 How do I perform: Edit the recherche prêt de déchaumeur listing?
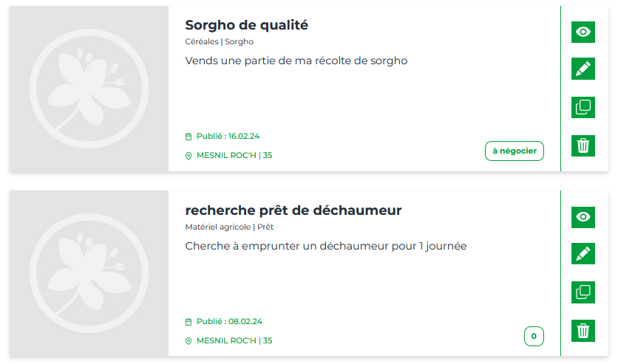click(583, 254)
